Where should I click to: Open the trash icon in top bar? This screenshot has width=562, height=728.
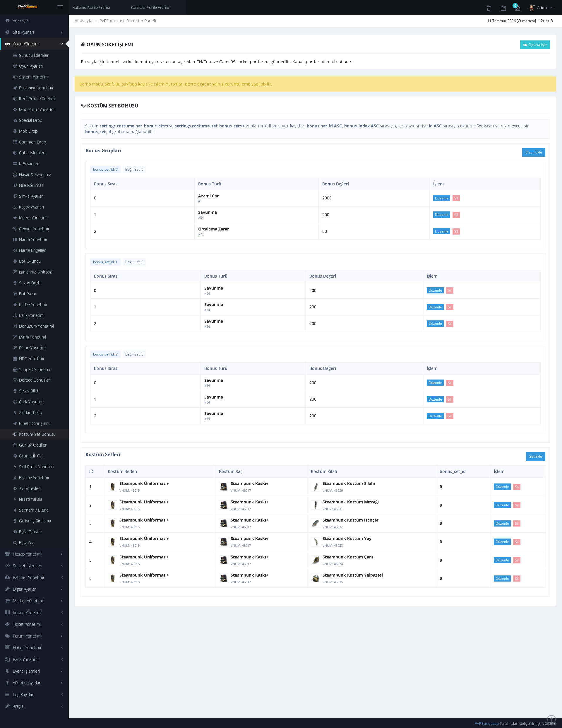pyautogui.click(x=488, y=8)
